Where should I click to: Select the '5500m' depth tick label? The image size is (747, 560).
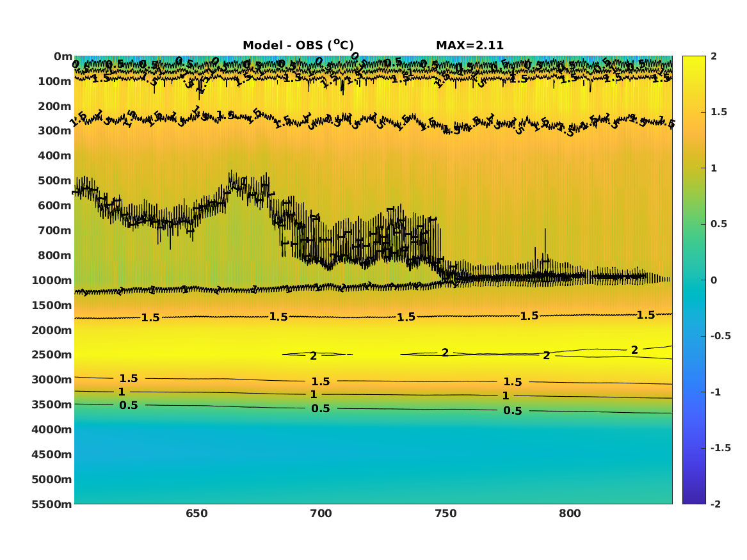(x=52, y=504)
